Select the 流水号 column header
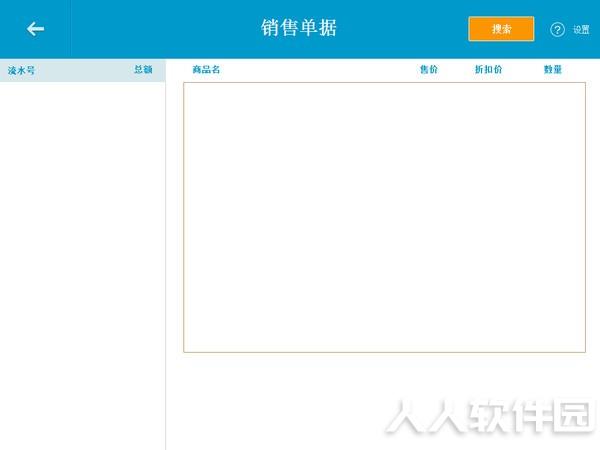600x450 pixels. (21, 70)
